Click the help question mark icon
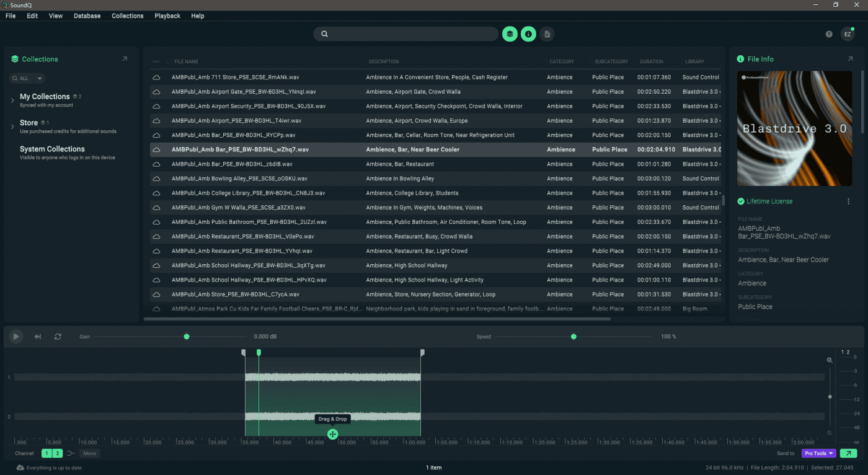The image size is (868, 475). (x=829, y=34)
